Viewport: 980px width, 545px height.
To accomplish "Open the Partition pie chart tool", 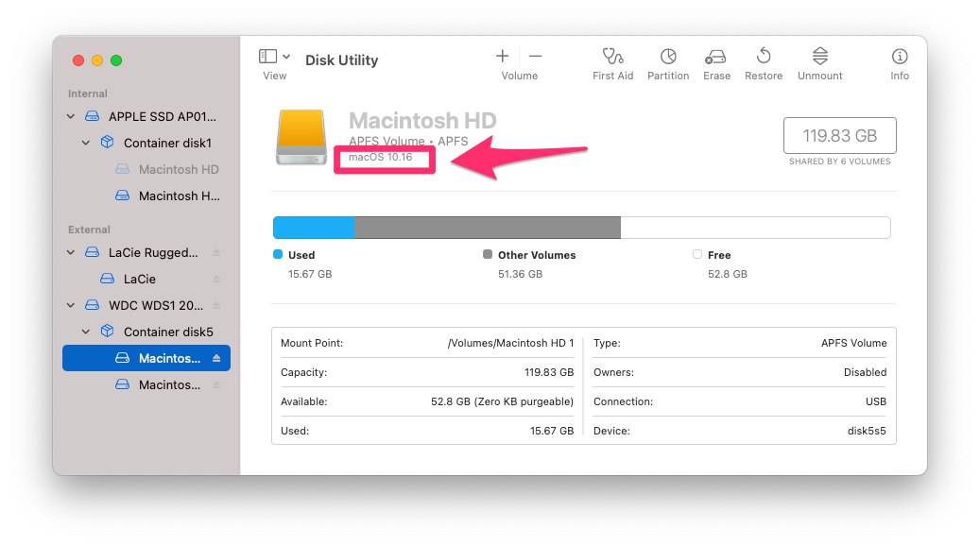I will 668,57.
